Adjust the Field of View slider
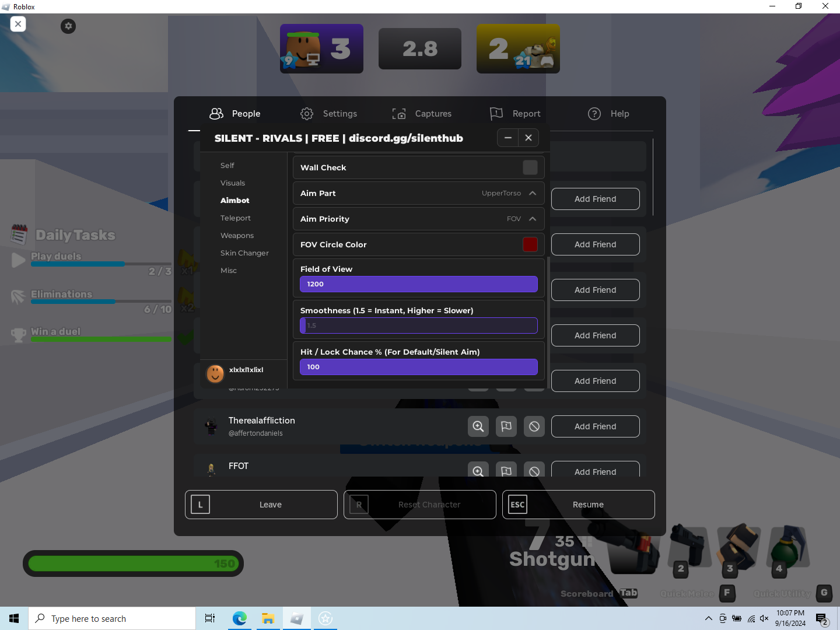 [419, 284]
